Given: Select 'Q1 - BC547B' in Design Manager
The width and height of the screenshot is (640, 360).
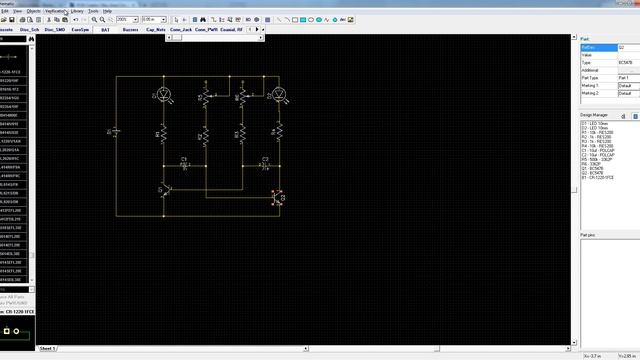Looking at the screenshot, I should click(x=592, y=169).
